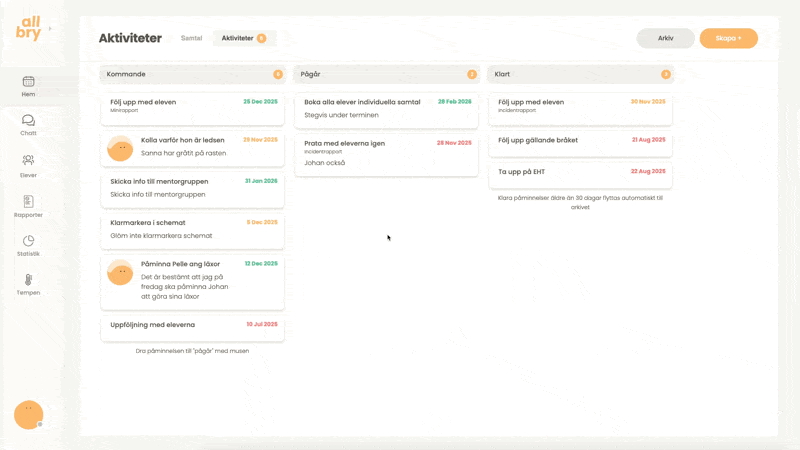
Task: Click the Arkiv button
Action: pyautogui.click(x=665, y=38)
